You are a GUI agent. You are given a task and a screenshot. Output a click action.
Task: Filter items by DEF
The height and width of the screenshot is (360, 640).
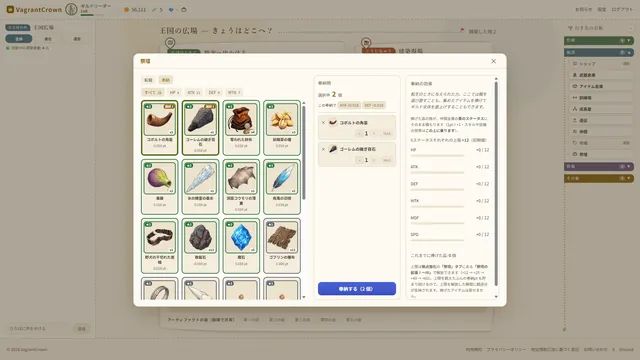pyautogui.click(x=214, y=93)
